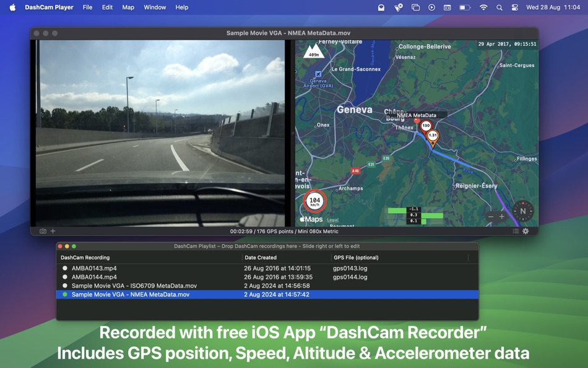Select Sample Movie VGA - ISO6709 MetaData.mov row

click(267, 286)
